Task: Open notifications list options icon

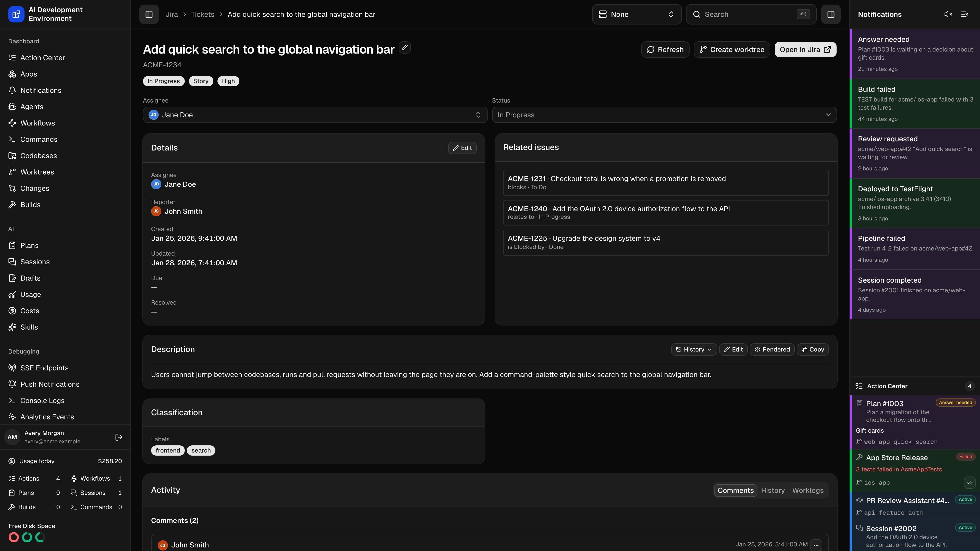Action: (x=964, y=15)
